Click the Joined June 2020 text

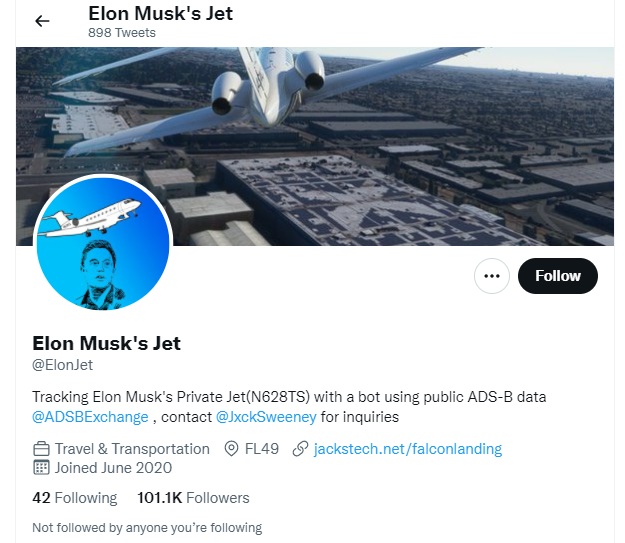[x=113, y=468]
